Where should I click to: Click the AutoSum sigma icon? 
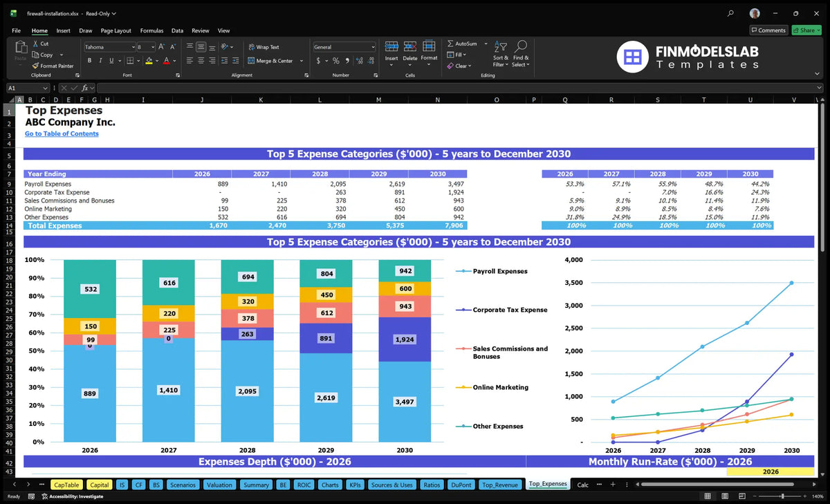tap(450, 44)
